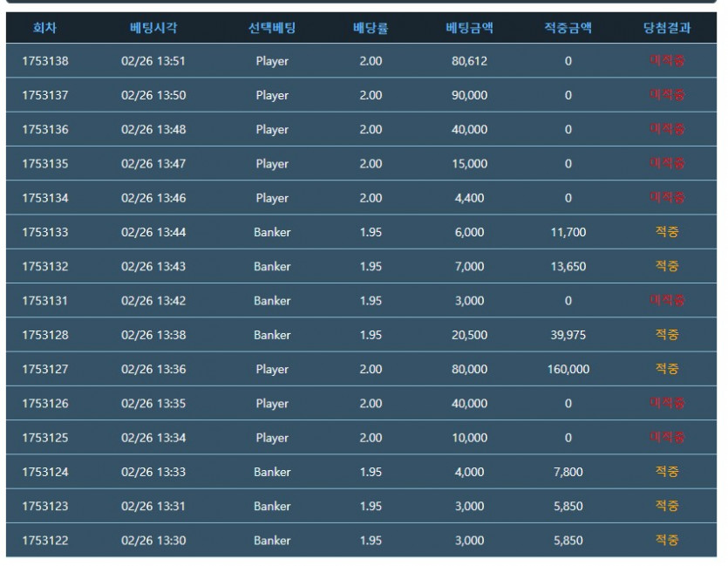Select round number 1753133
This screenshot has width=728, height=566.
coord(45,232)
